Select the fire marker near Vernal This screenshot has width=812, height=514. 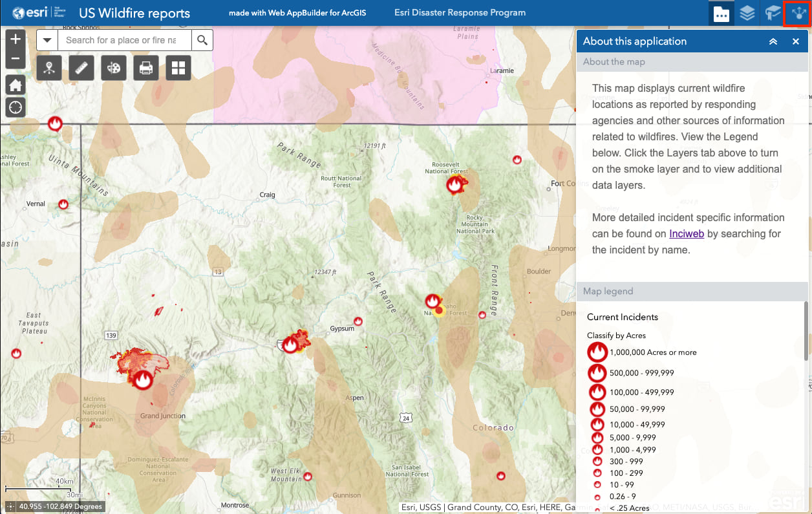click(63, 204)
